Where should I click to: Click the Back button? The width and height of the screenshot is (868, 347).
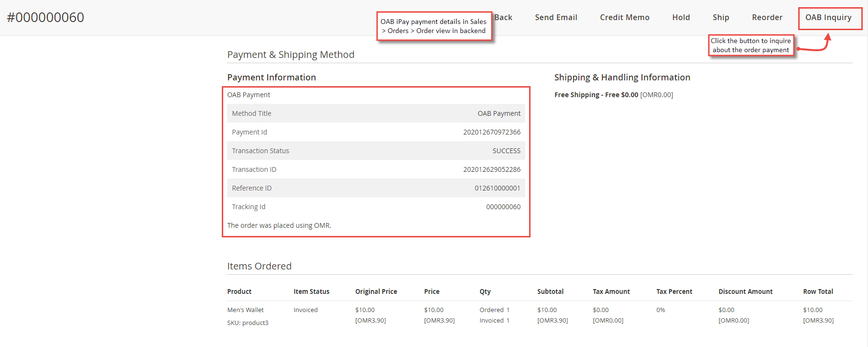[503, 18]
